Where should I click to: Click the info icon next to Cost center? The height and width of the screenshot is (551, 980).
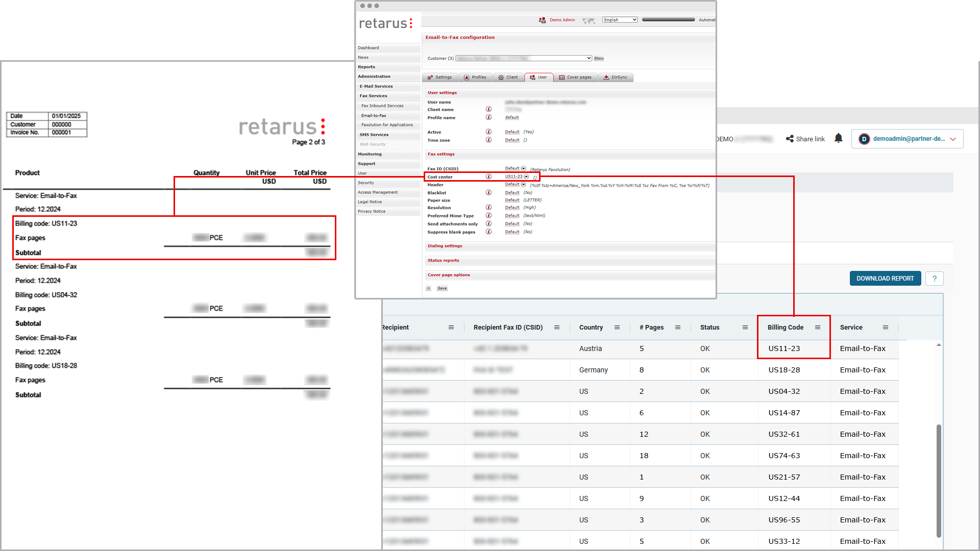tap(488, 177)
